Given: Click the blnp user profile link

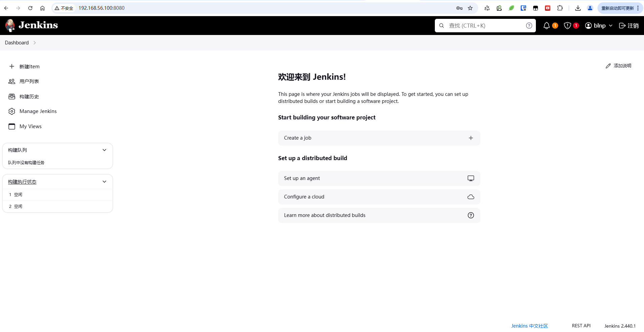Looking at the screenshot, I should click(x=595, y=26).
